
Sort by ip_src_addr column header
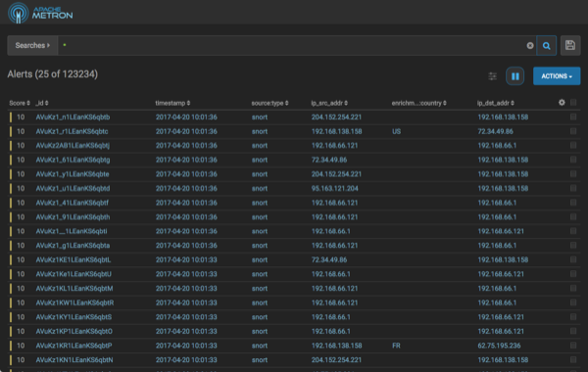329,103
